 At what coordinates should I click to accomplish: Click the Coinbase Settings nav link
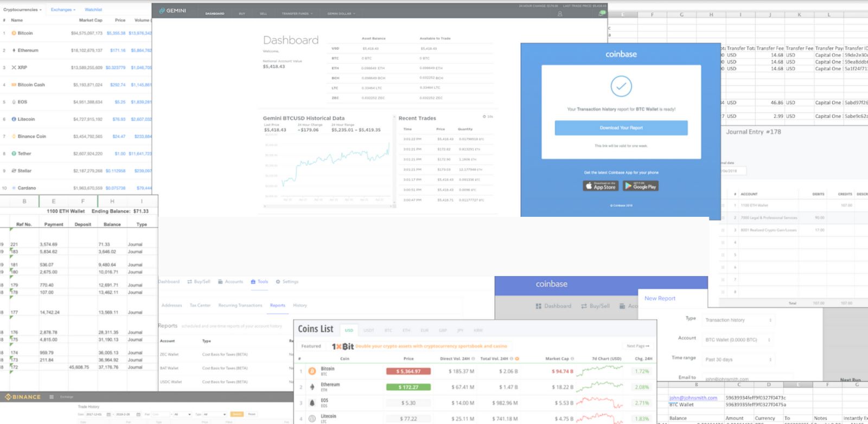click(x=287, y=282)
